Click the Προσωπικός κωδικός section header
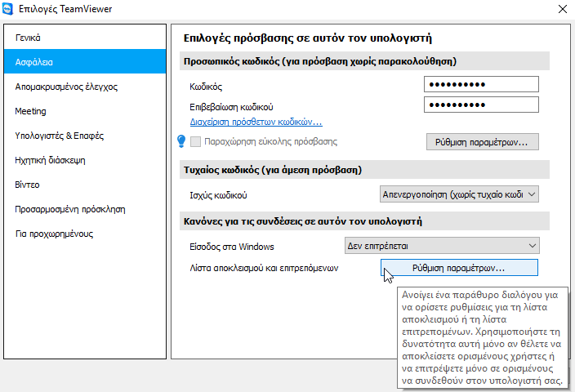 pyautogui.click(x=364, y=61)
